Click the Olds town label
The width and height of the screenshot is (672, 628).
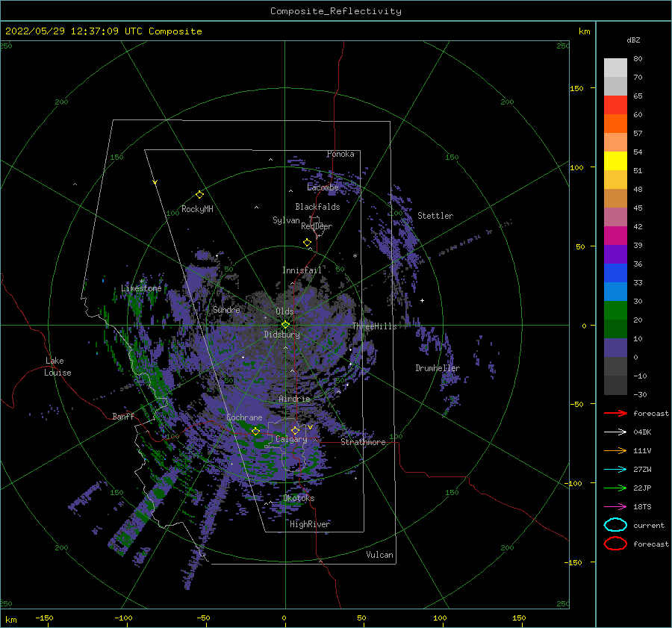click(x=284, y=311)
